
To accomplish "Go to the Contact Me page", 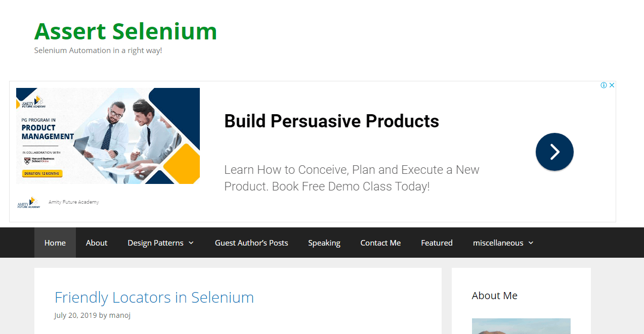I will (380, 243).
